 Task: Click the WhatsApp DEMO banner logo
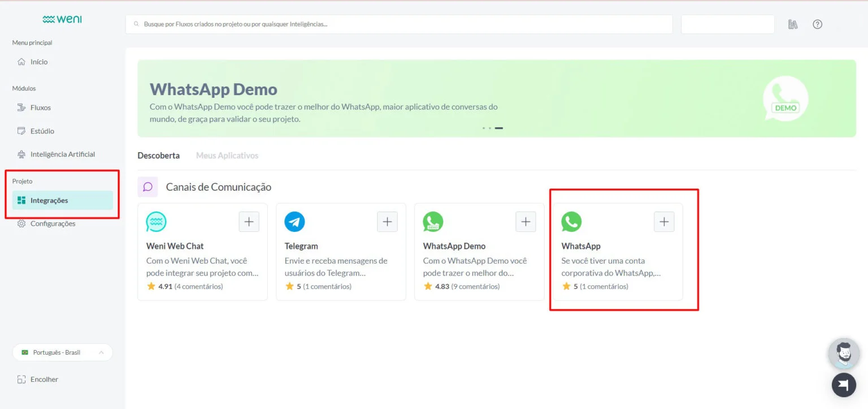pos(785,98)
